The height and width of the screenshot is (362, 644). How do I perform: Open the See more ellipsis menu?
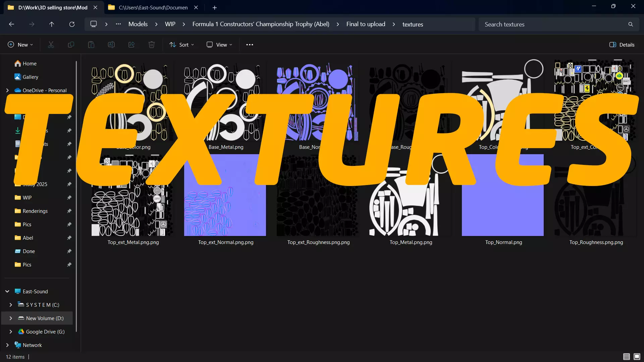click(250, 45)
